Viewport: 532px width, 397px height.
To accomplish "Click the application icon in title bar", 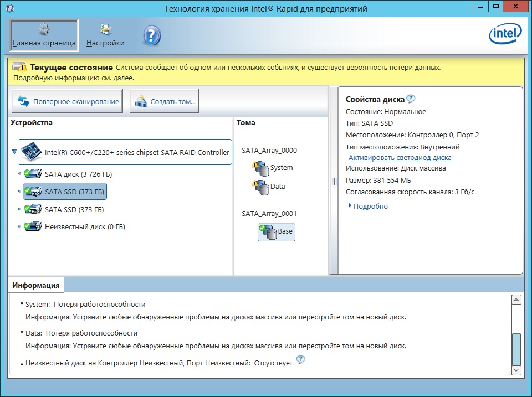I will [10, 8].
